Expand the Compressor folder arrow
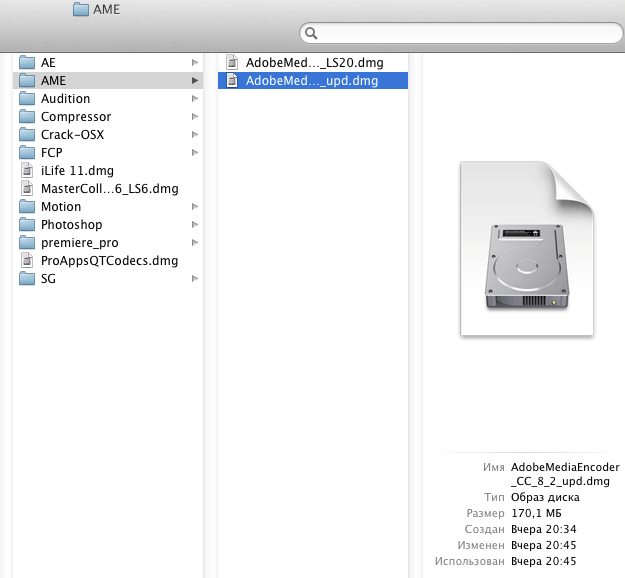Image resolution: width=625 pixels, height=578 pixels. (195, 116)
